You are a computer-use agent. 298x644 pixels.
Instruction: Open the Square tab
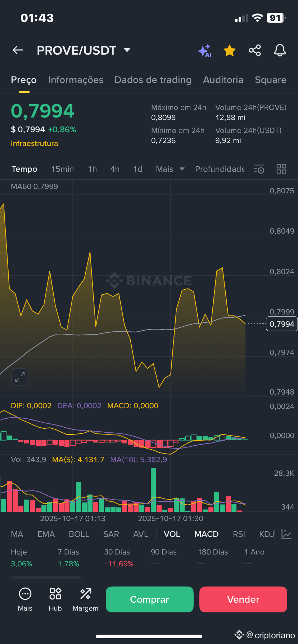tap(271, 80)
